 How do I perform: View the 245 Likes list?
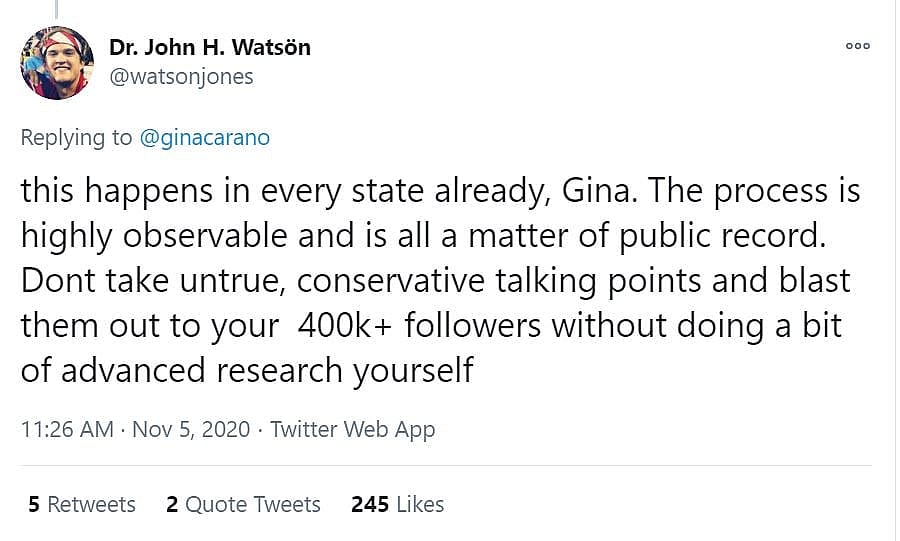click(x=397, y=504)
